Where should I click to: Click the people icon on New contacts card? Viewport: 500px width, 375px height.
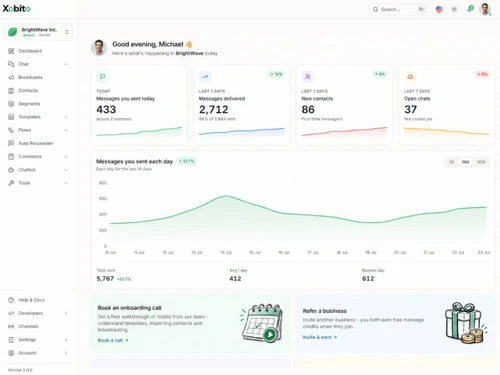coord(308,77)
